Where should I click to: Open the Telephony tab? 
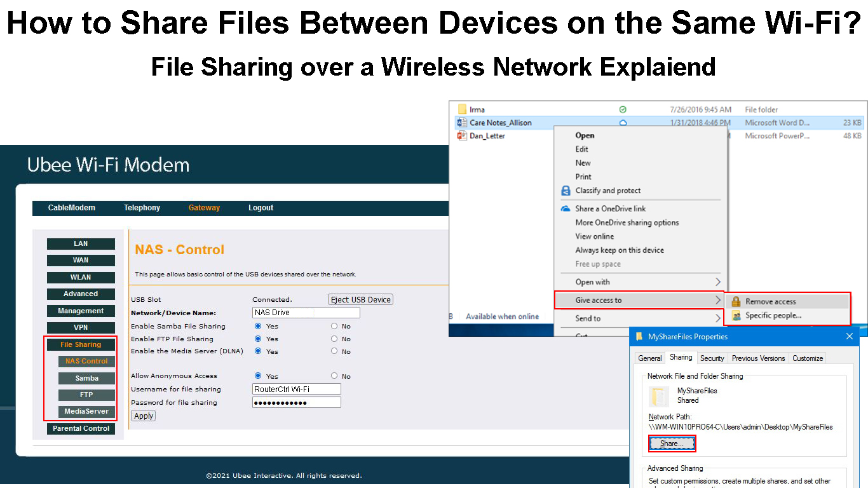coord(142,208)
